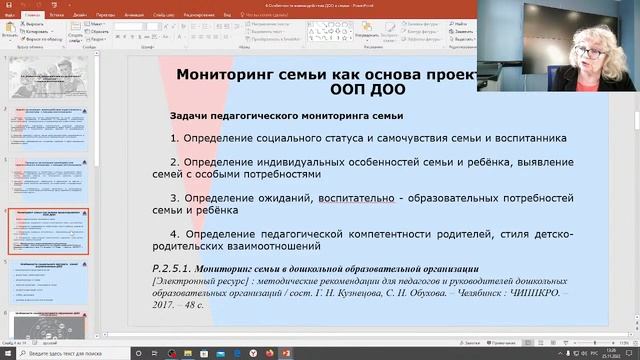Expand the shapes gallery more arrow

pos(351,38)
